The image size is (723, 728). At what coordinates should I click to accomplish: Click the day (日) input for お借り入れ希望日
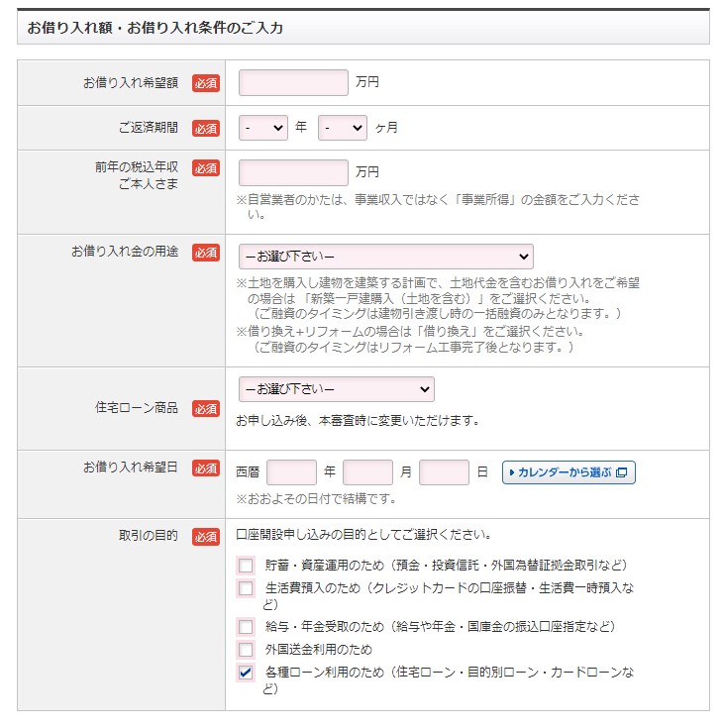click(444, 472)
